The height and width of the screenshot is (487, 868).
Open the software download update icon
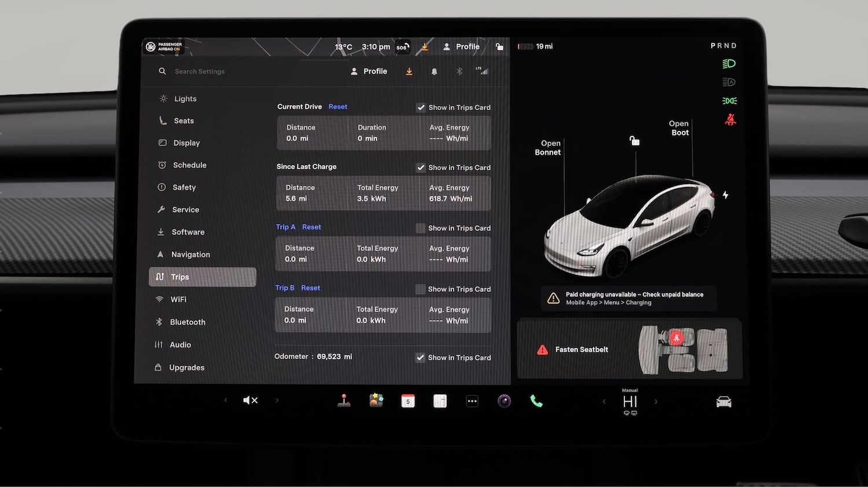point(409,71)
